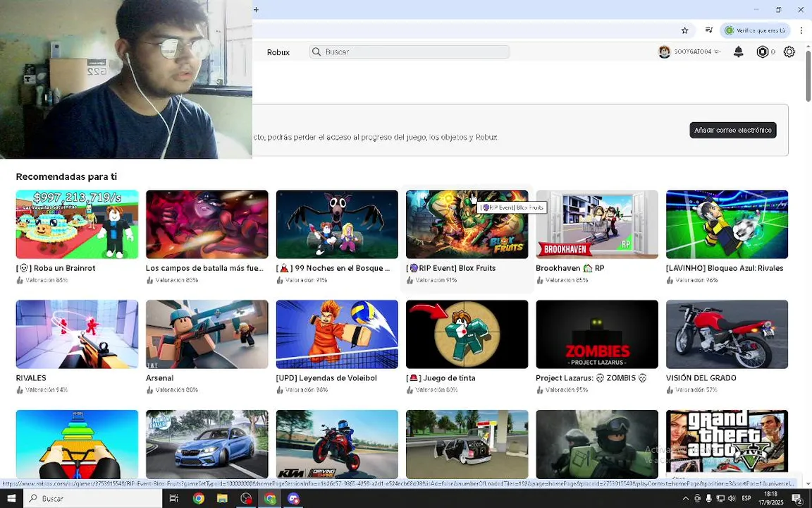Open the 99 Noches en el Bosque thumbnail
Screen dimensions: 812x508
click(337, 224)
